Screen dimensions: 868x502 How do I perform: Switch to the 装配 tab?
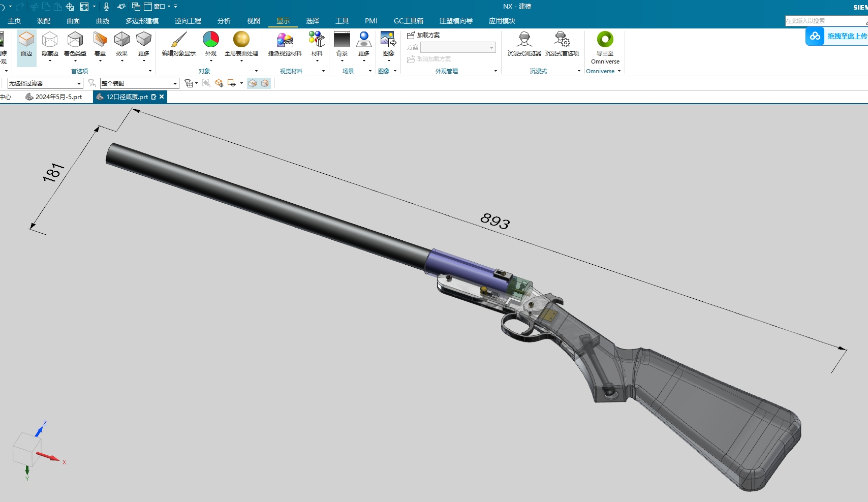44,21
